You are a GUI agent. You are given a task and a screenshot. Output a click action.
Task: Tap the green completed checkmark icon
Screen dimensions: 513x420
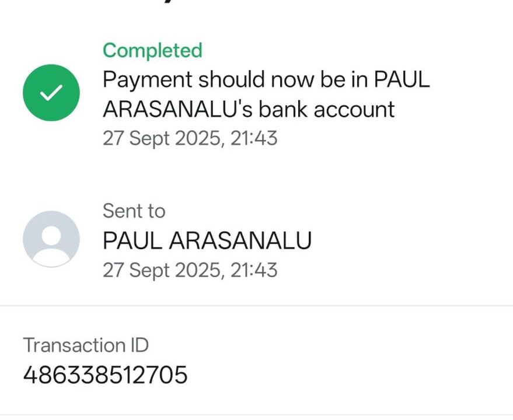click(x=51, y=93)
